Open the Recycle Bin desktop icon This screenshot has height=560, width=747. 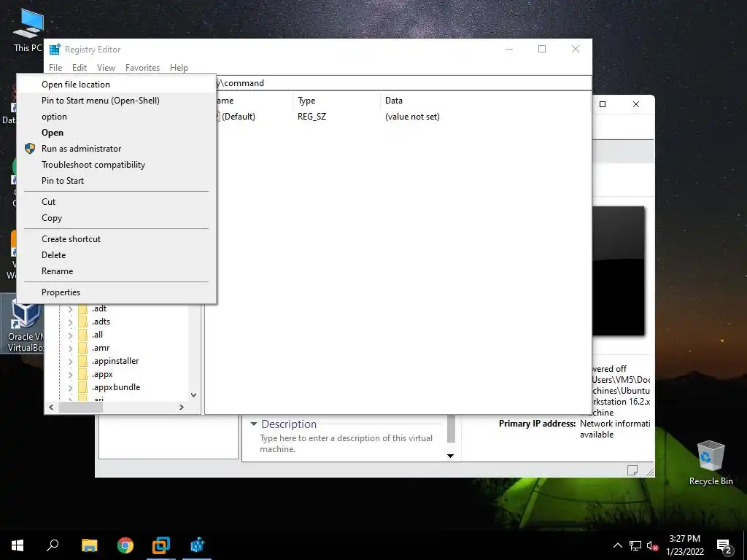(x=711, y=463)
